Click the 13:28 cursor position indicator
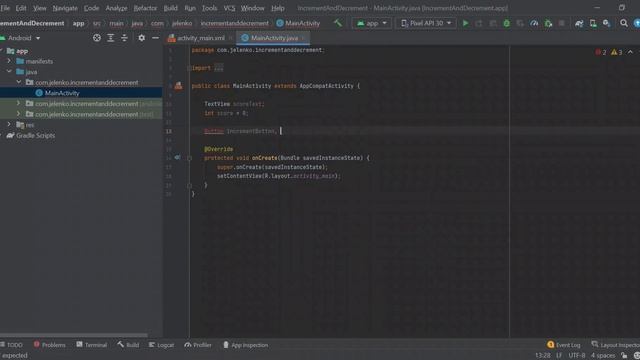Viewport: 640px width, 360px height. [x=542, y=356]
